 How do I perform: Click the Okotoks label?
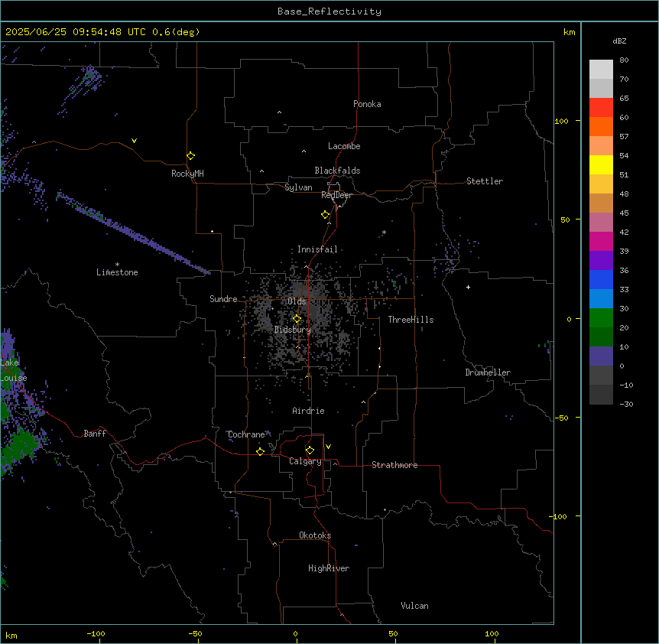click(315, 535)
